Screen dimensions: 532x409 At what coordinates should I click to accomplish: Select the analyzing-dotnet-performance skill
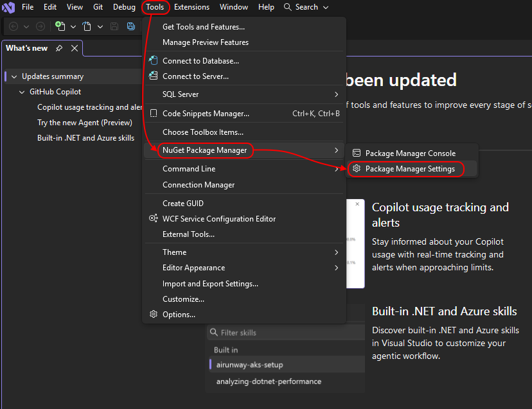[287, 381]
